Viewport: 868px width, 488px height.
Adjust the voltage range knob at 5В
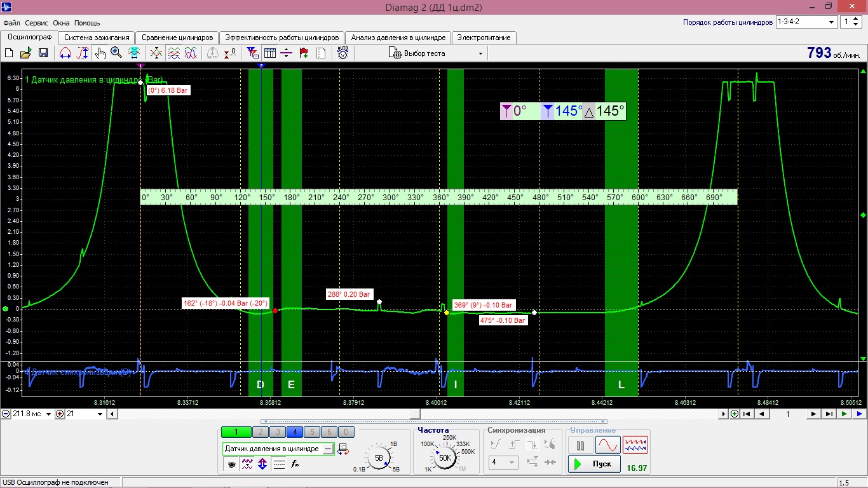pyautogui.click(x=379, y=457)
